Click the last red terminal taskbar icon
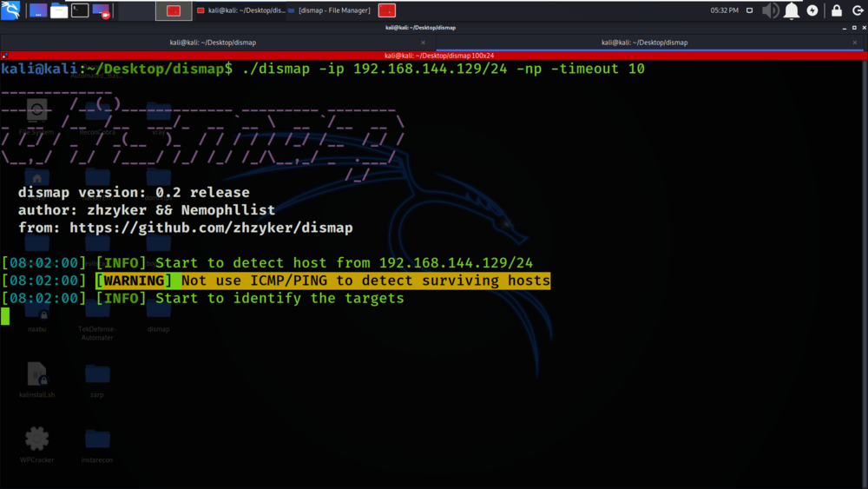This screenshot has height=489, width=868. pyautogui.click(x=387, y=10)
